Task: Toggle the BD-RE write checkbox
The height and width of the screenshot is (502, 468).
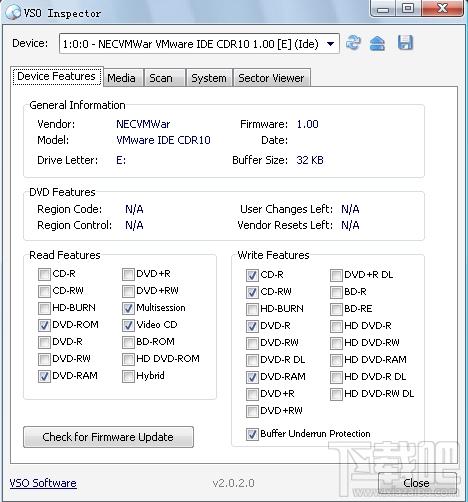Action: 336,309
